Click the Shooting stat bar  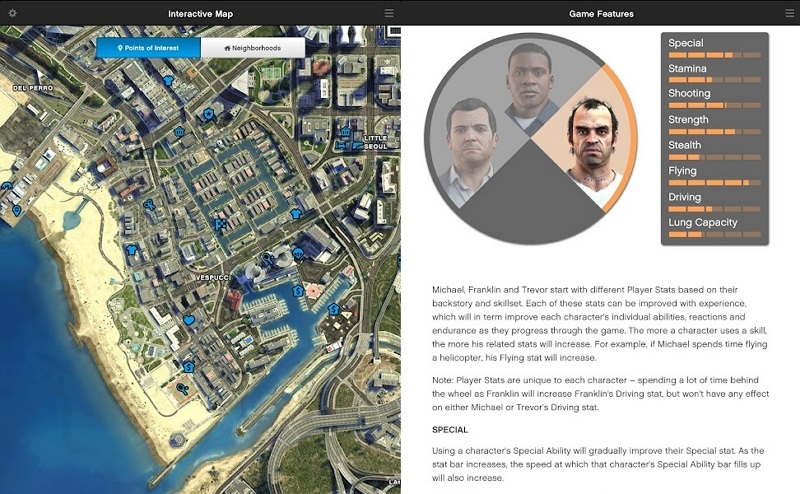coord(714,106)
